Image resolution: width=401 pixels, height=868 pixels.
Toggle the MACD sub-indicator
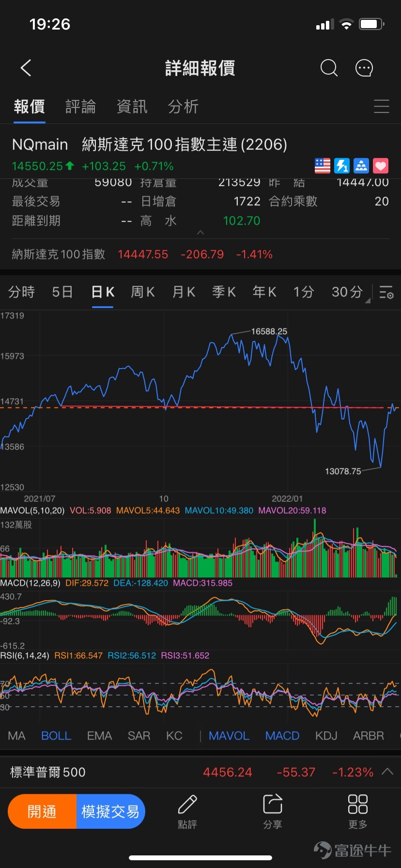(282, 736)
